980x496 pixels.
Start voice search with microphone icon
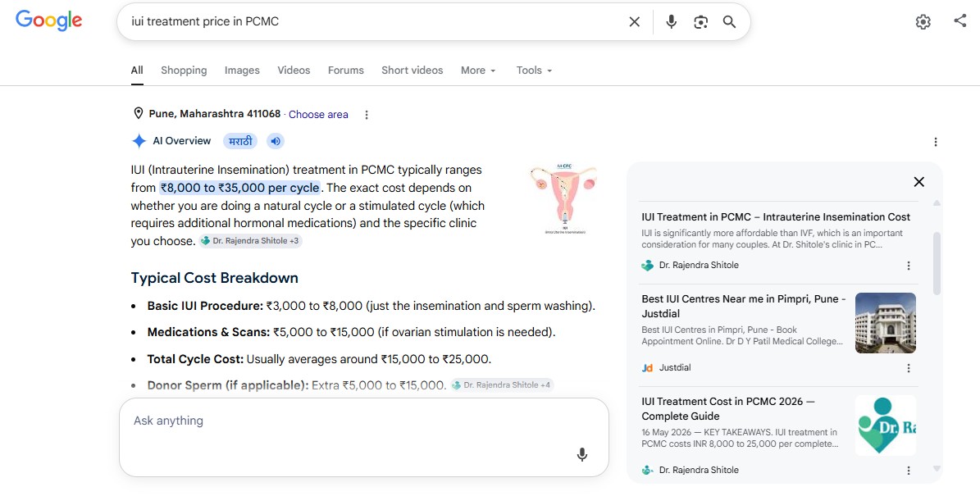click(672, 22)
